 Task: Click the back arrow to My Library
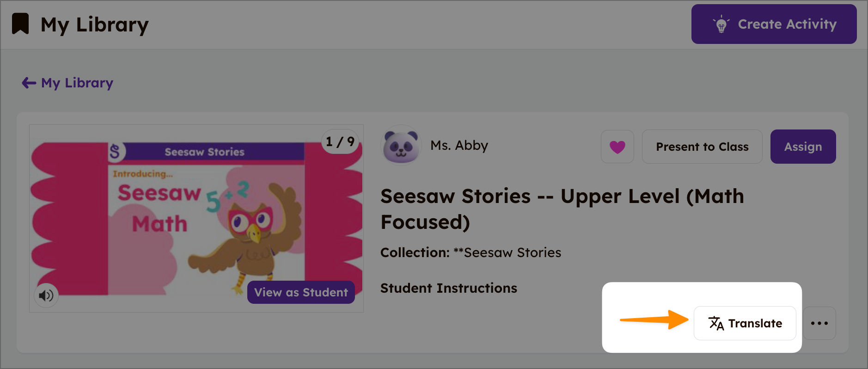[x=29, y=83]
